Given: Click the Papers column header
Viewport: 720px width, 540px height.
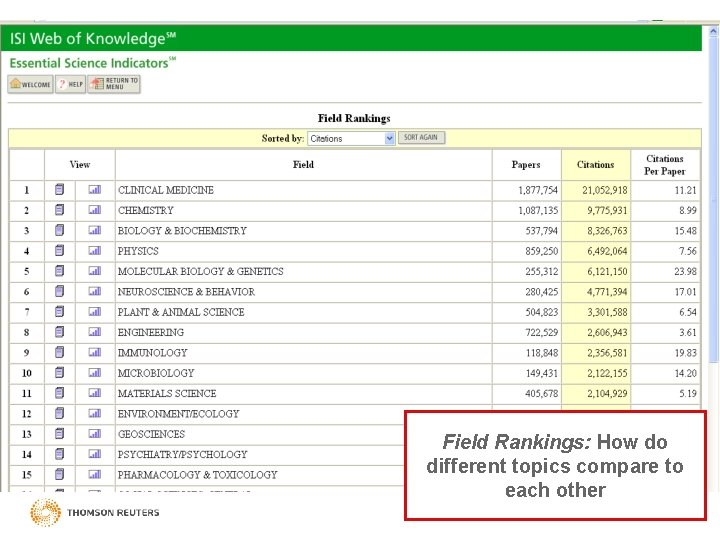Looking at the screenshot, I should pos(526,164).
